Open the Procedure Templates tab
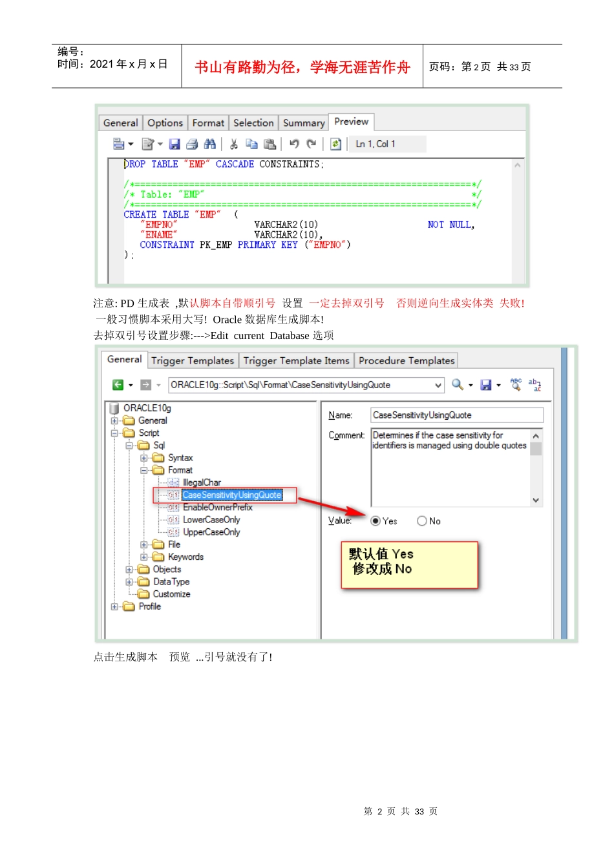 point(407,360)
